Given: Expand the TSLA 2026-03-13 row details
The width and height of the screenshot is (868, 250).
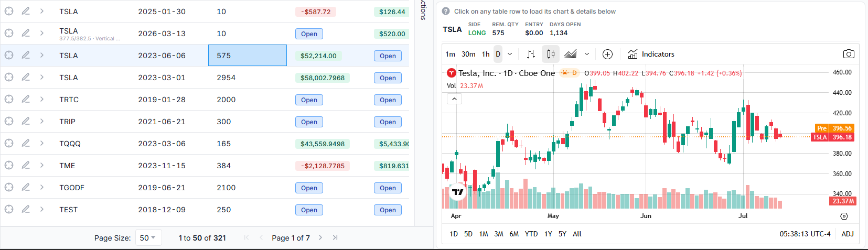Looking at the screenshot, I should (x=41, y=33).
